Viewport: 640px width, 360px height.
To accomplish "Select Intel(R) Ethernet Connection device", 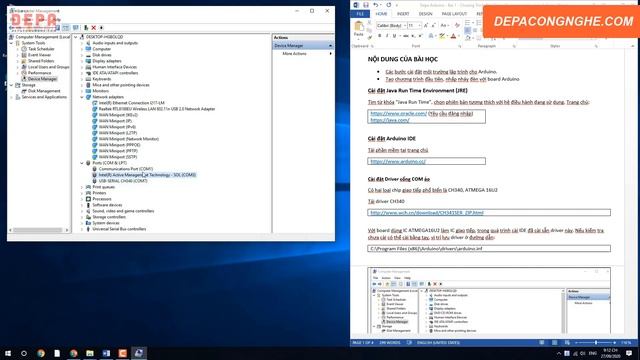I will (x=131, y=103).
